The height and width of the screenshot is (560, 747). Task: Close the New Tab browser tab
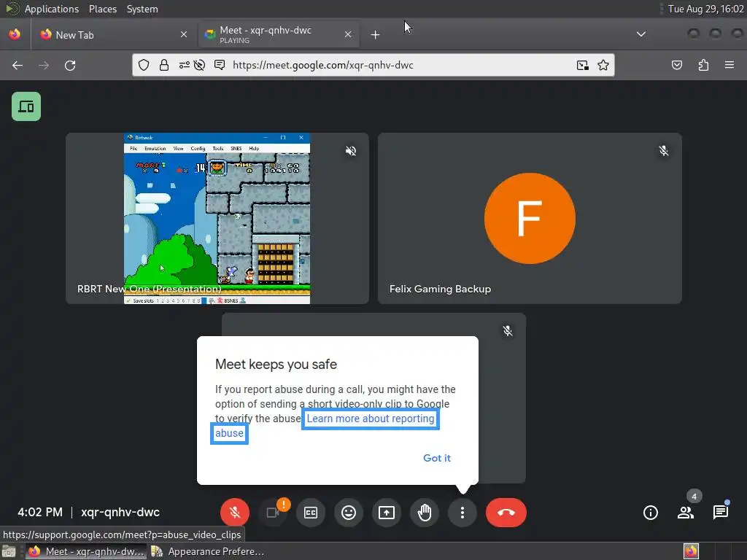coord(184,35)
